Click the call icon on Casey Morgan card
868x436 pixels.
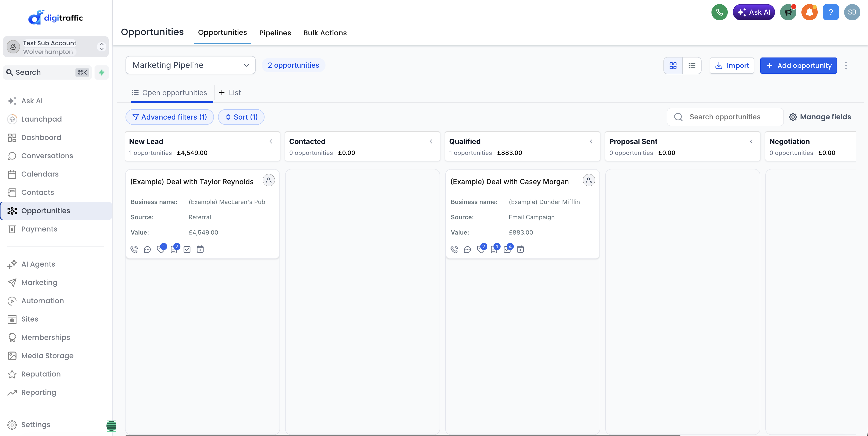tap(454, 250)
